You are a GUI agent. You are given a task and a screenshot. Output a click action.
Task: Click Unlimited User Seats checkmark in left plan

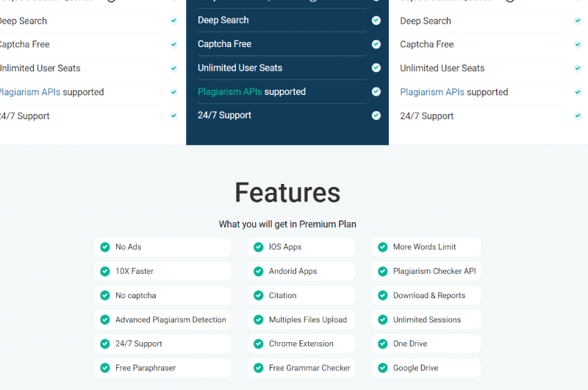[x=173, y=68]
